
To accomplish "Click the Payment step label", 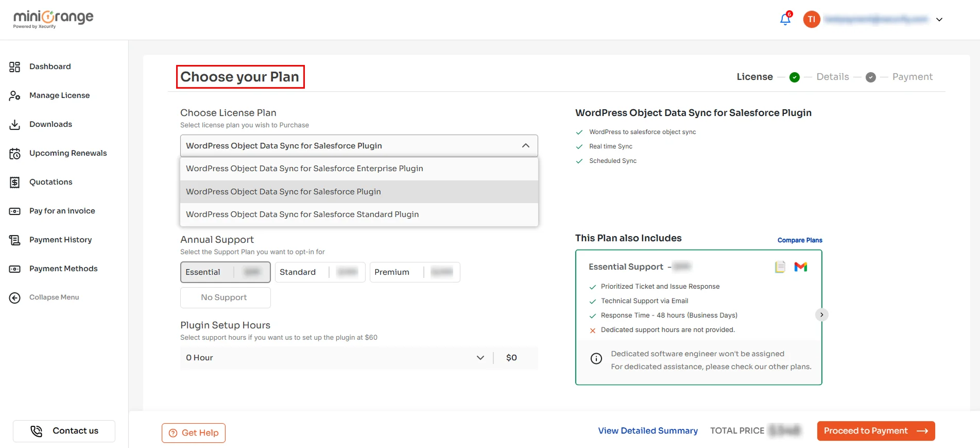I will [913, 77].
